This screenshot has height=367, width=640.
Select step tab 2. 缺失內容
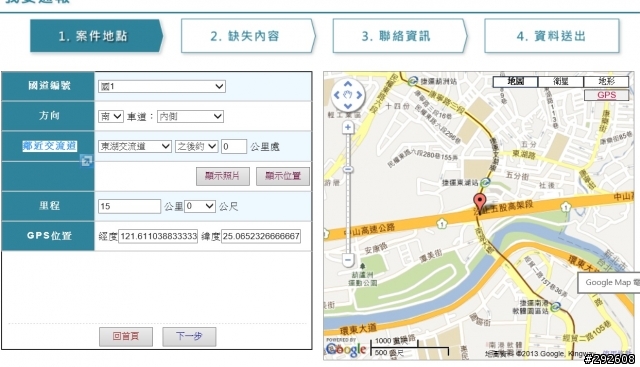[x=248, y=36]
